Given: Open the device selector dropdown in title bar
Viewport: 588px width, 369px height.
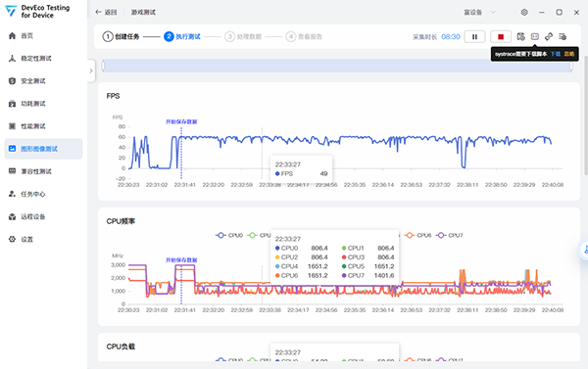Looking at the screenshot, I should [479, 13].
